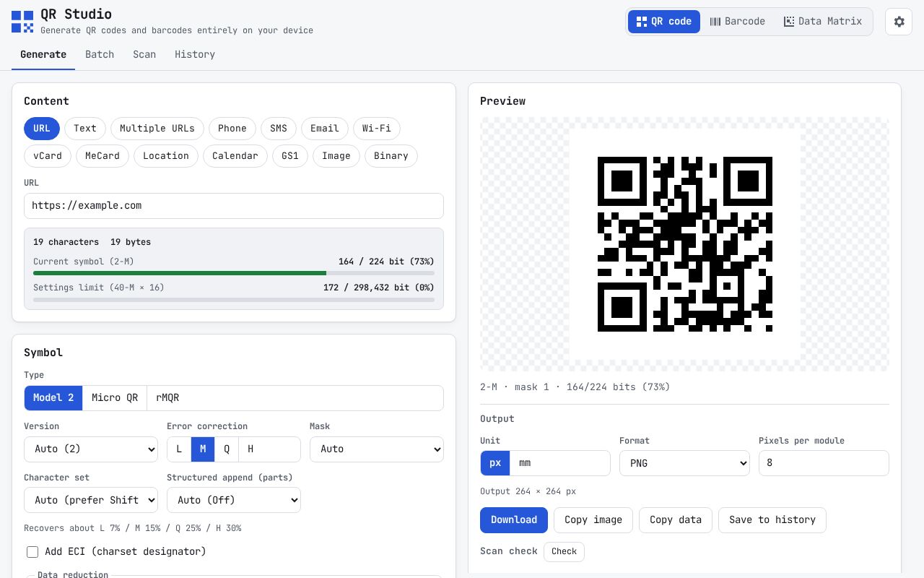Select the URL content type

click(x=42, y=129)
